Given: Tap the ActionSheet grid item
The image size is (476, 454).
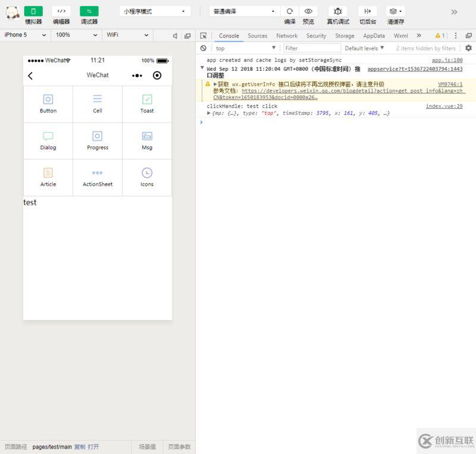Looking at the screenshot, I should pyautogui.click(x=98, y=178).
